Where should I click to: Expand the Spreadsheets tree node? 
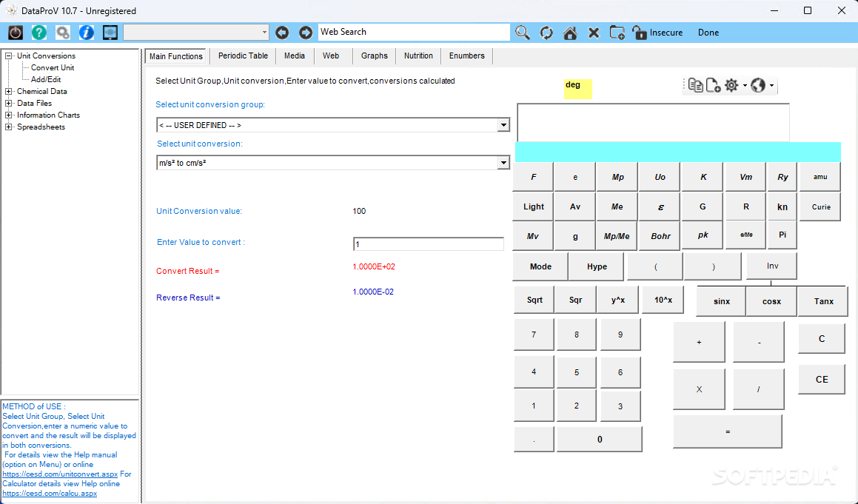point(9,127)
